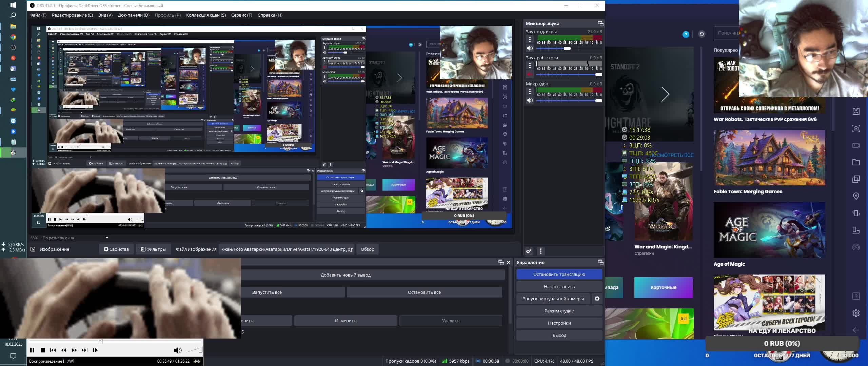Click the stop button in media player

point(43,350)
